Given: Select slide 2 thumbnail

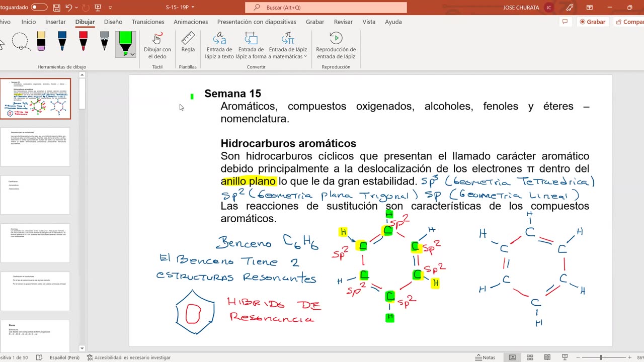Looking at the screenshot, I should [x=35, y=147].
